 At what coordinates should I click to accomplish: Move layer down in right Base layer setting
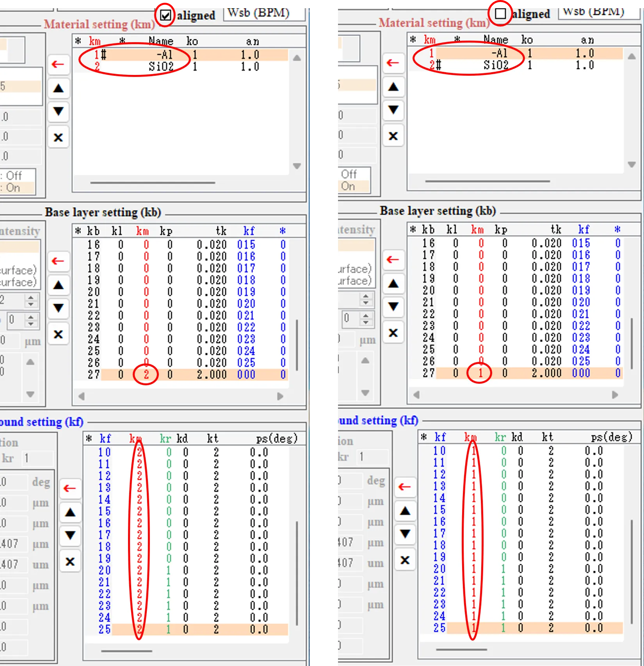[393, 307]
